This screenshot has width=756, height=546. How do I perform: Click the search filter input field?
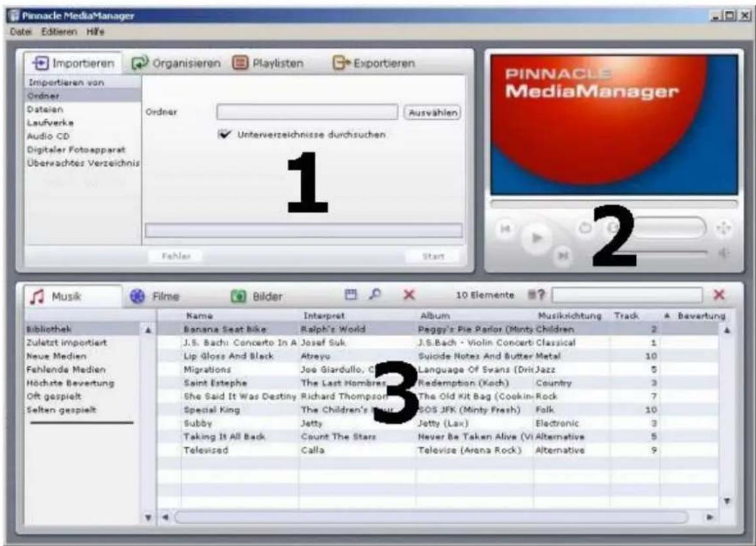(627, 295)
